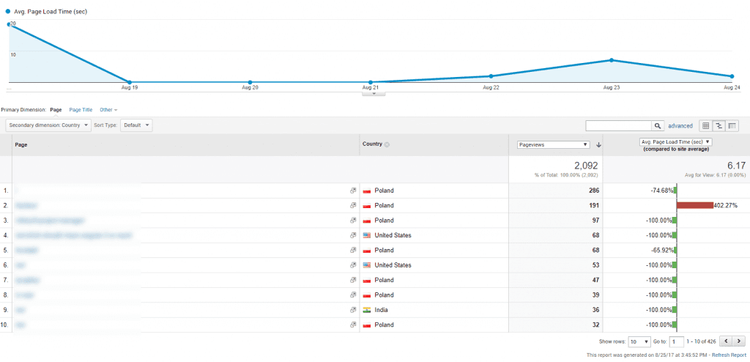Switch to data table view icon

point(705,126)
